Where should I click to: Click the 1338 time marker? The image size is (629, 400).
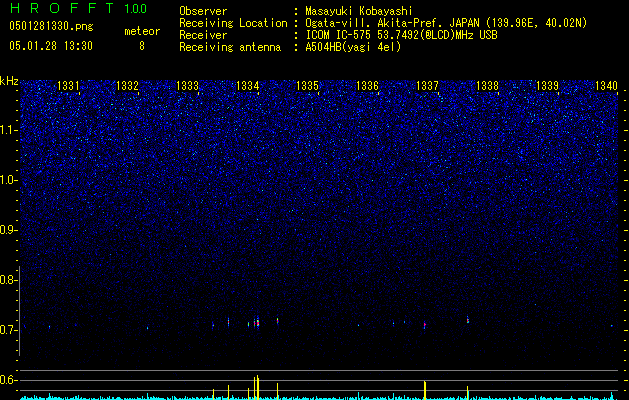click(487, 85)
